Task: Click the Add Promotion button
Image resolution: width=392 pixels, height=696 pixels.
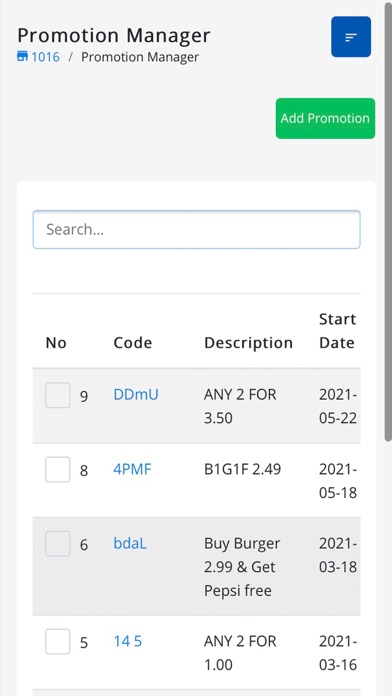Action: click(x=325, y=119)
